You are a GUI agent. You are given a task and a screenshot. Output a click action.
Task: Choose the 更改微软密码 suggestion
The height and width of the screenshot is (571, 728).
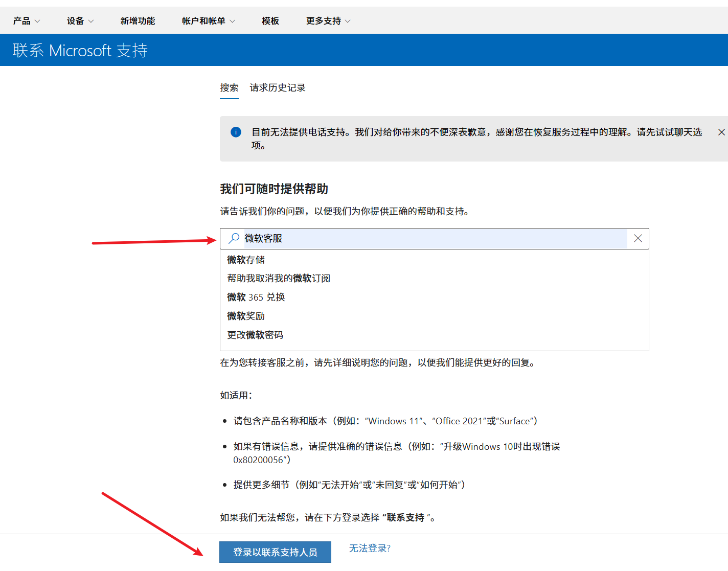tap(255, 335)
